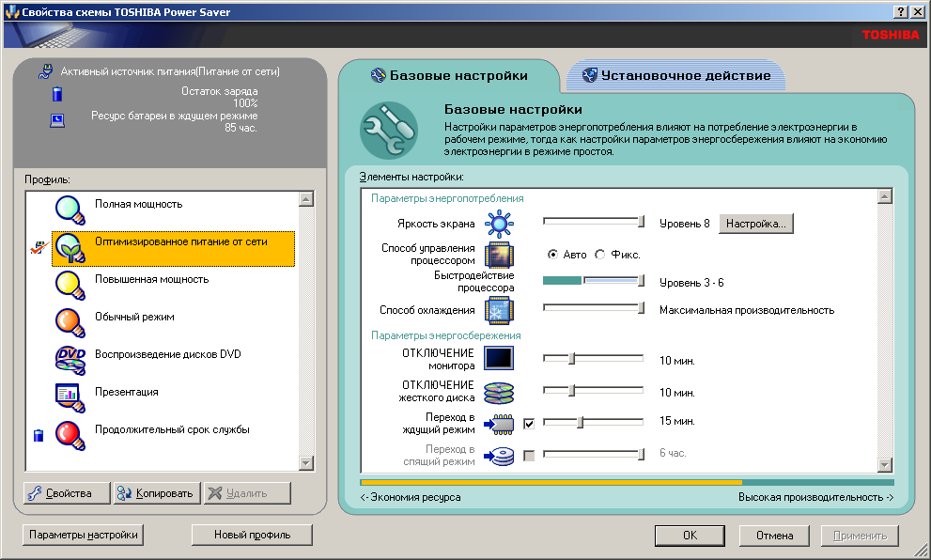Click the Максимальная производительность cooling value
The width and height of the screenshot is (931, 560).
click(747, 310)
